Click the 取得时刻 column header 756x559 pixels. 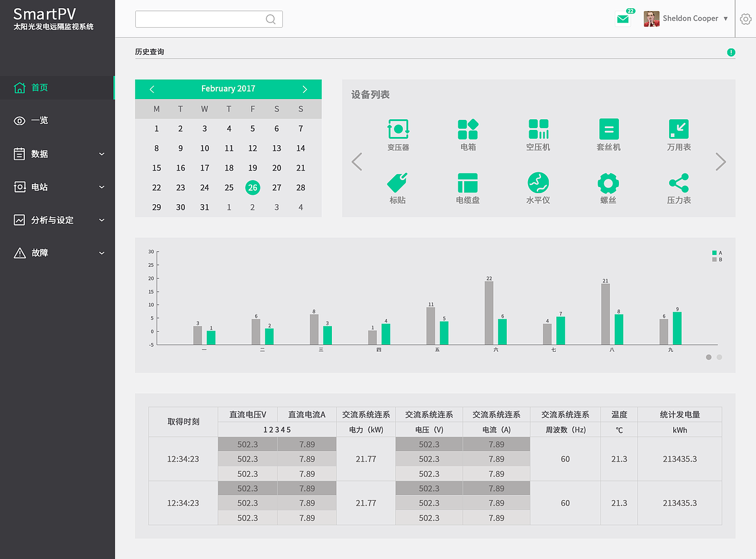tap(183, 422)
